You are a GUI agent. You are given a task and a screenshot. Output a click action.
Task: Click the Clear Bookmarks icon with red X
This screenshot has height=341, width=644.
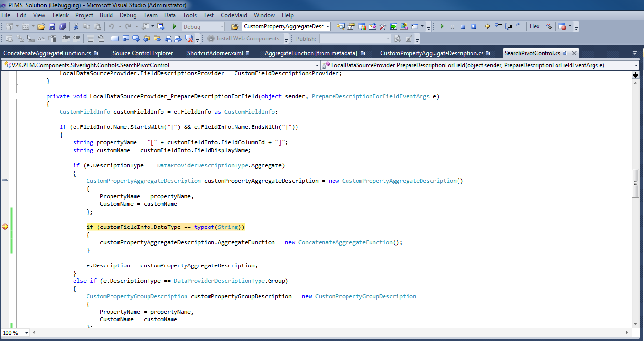pos(189,38)
